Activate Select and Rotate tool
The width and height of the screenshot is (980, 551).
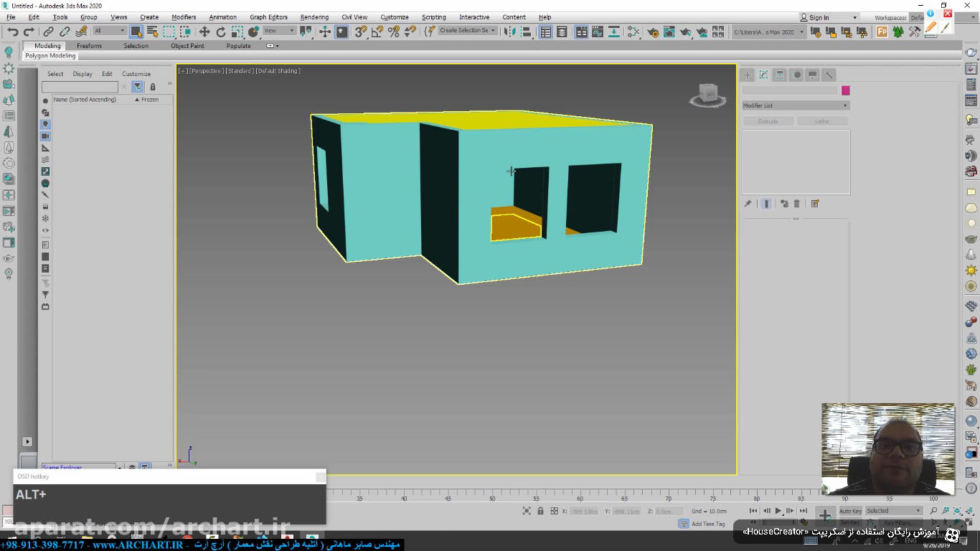point(221,32)
